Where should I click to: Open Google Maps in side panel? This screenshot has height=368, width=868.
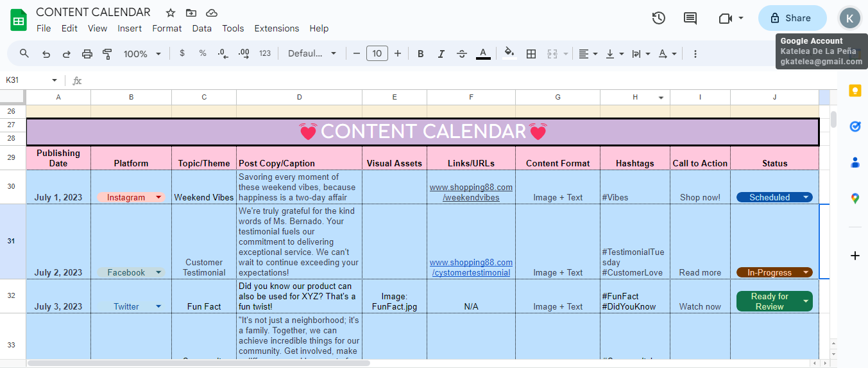(855, 198)
